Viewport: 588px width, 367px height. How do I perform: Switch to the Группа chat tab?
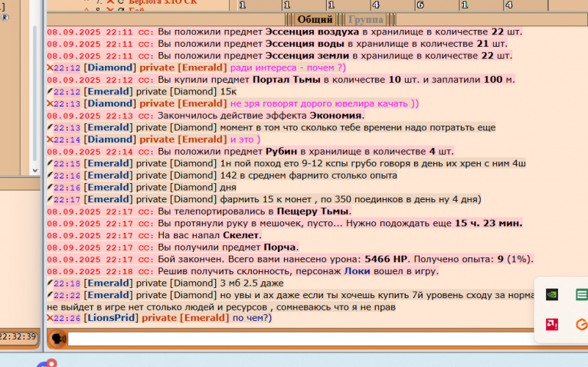pyautogui.click(x=366, y=19)
